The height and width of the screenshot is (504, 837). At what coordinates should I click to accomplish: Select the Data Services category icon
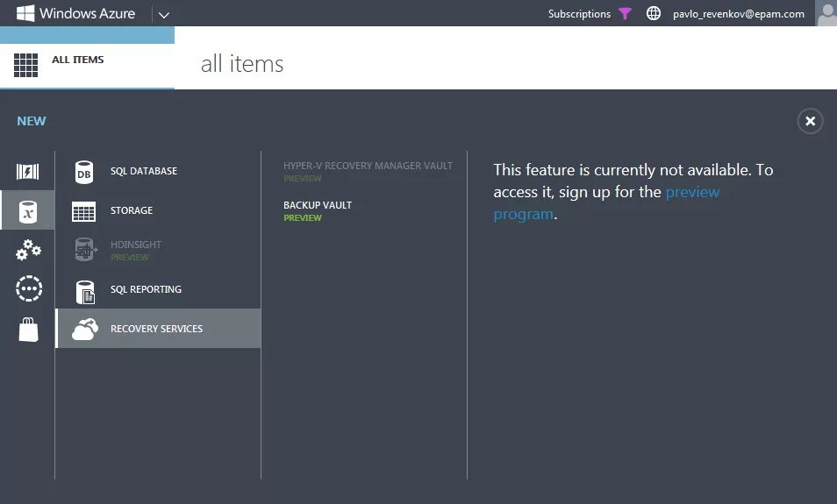(x=28, y=211)
